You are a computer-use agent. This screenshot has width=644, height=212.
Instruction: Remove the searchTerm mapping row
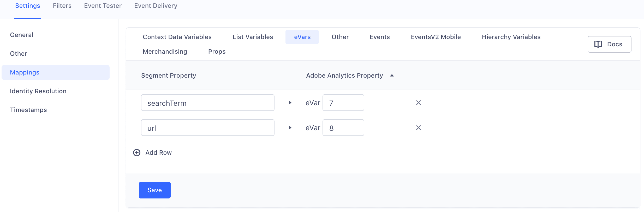(418, 103)
